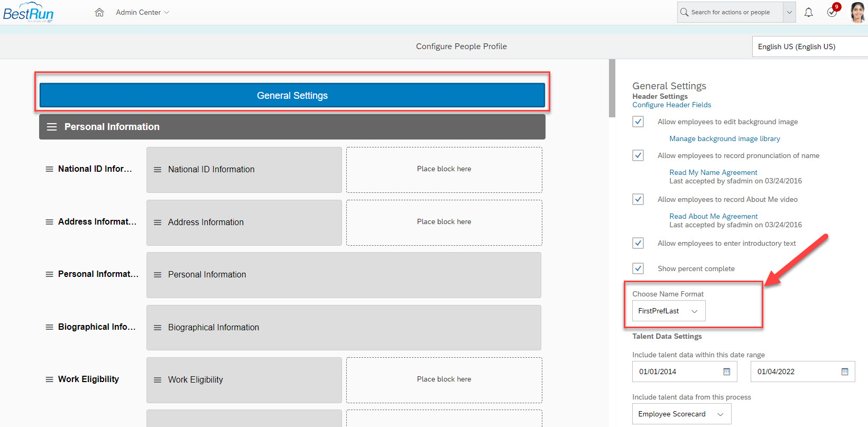Select the Address Information block
Image resolution: width=868 pixels, height=427 pixels.
[244, 222]
